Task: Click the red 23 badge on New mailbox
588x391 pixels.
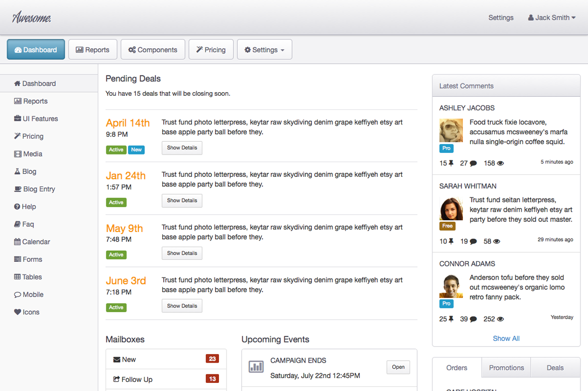Action: click(x=212, y=359)
